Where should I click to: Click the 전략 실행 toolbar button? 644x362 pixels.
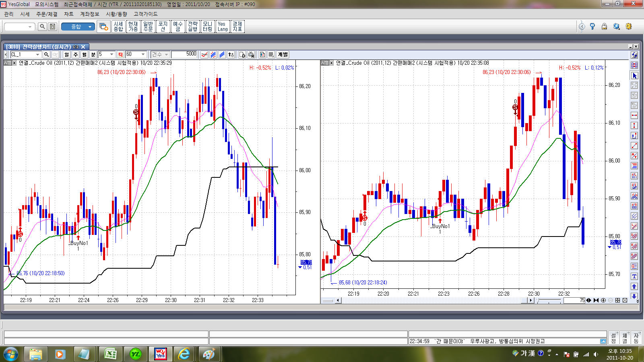[193, 27]
